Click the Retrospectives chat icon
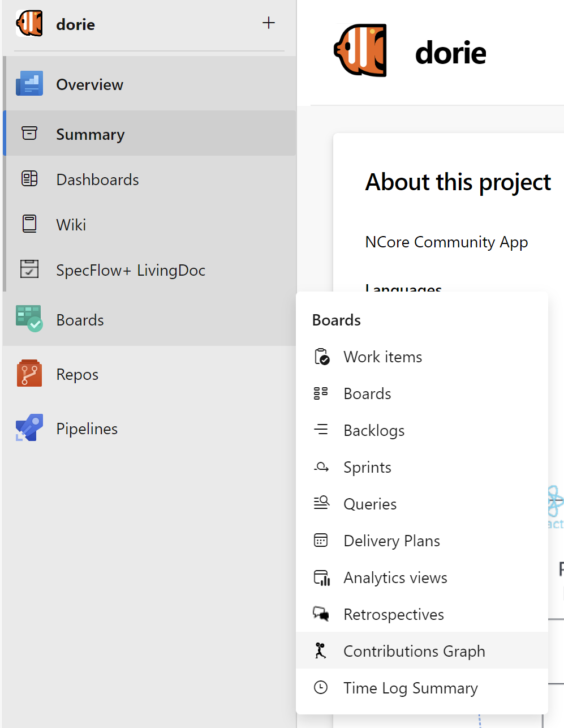The height and width of the screenshot is (728, 564). [321, 614]
